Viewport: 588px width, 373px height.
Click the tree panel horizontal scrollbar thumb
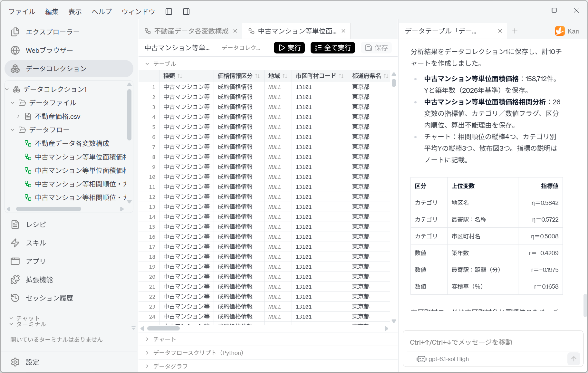pos(48,209)
